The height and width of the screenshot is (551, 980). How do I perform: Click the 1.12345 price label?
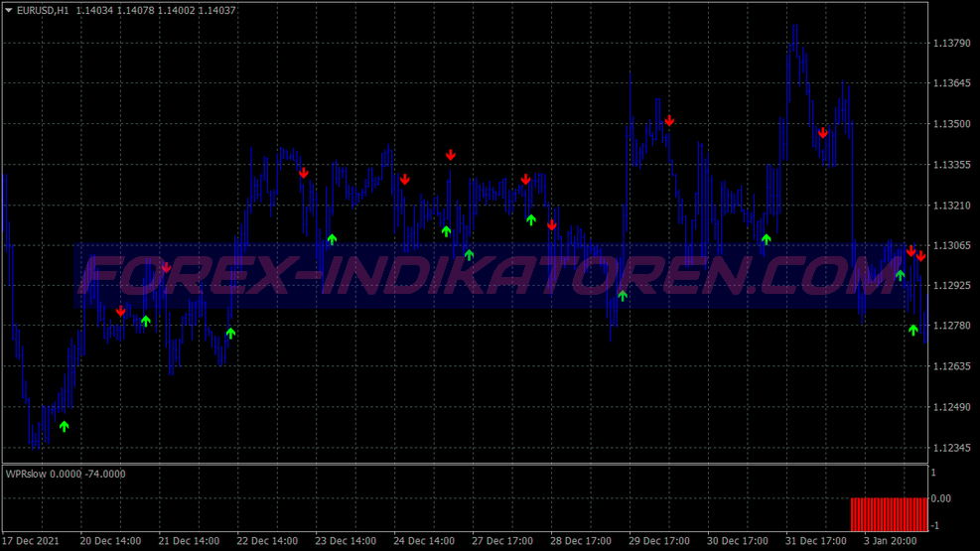coord(951,448)
